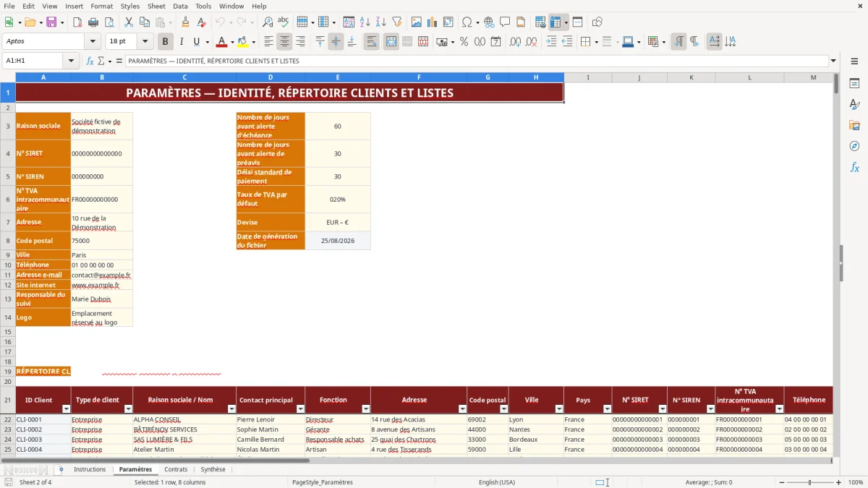This screenshot has width=868, height=488.
Task: Open the font size dropdown
Action: [x=145, y=42]
